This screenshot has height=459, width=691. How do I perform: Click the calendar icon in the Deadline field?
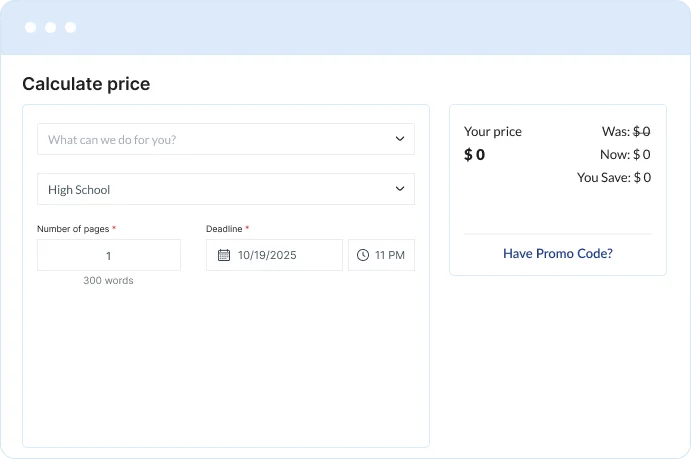(224, 255)
